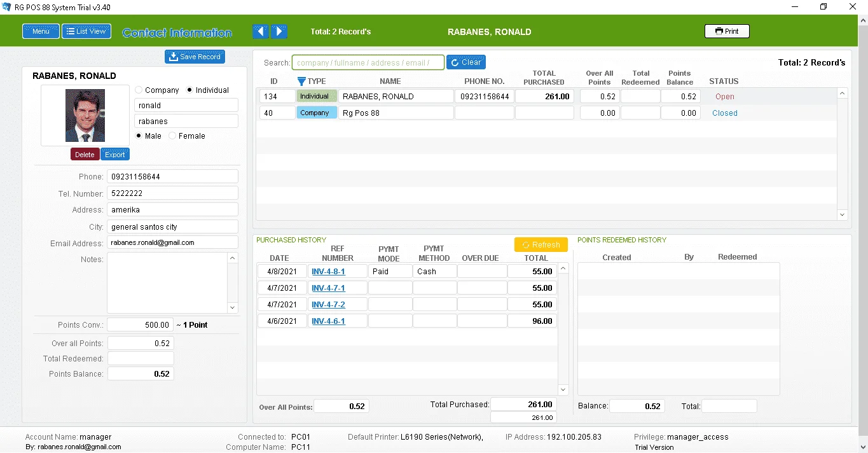
Task: Open invoice INV-4-8-1
Action: (x=328, y=272)
